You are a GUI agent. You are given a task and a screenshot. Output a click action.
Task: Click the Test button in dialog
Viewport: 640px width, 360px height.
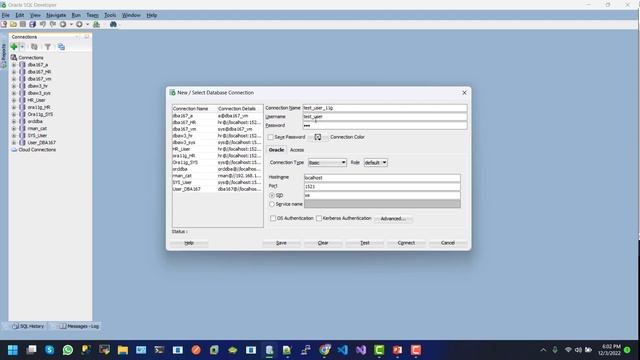click(x=365, y=243)
